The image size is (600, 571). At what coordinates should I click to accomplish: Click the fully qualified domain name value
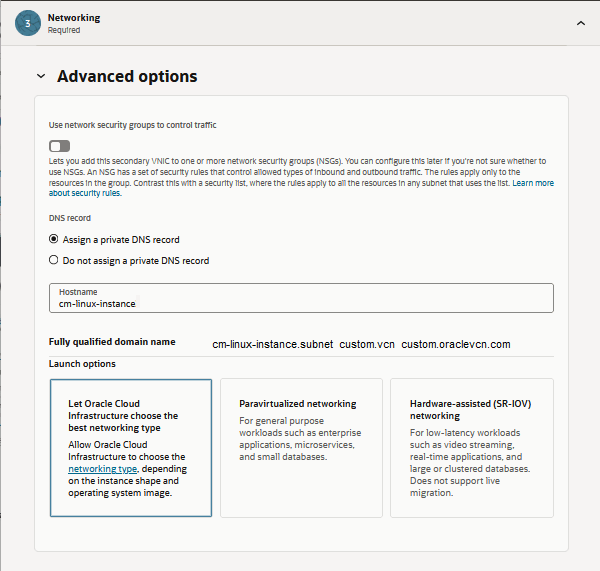361,344
